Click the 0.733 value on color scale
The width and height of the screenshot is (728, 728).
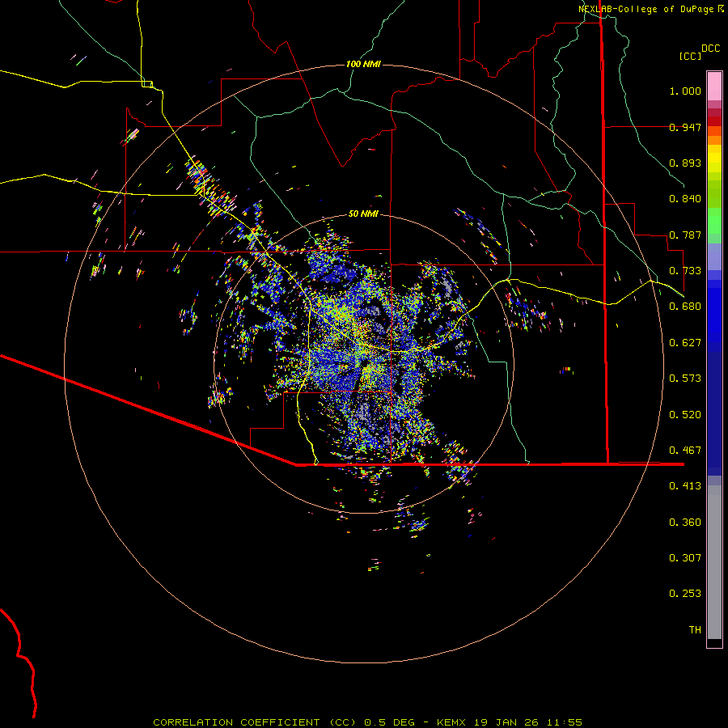(x=685, y=271)
